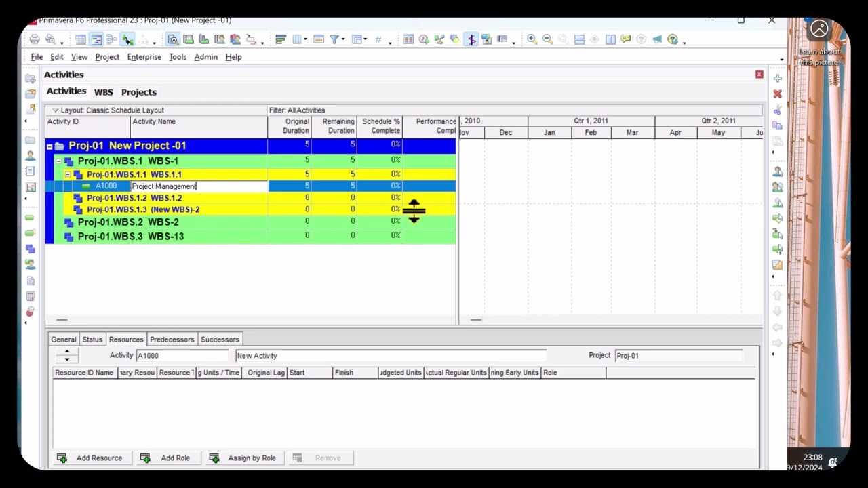The width and height of the screenshot is (868, 488).
Task: Toggle the Activity Table view button
Action: click(81, 40)
